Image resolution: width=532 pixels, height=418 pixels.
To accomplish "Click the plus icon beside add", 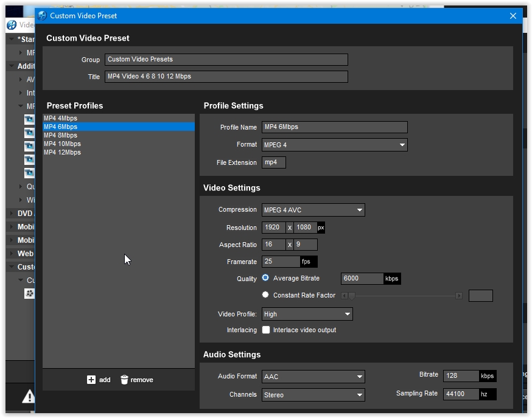I will click(91, 380).
